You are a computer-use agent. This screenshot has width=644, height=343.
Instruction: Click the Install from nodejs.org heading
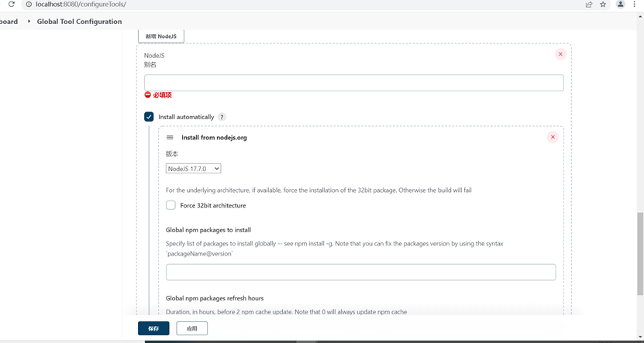click(214, 138)
